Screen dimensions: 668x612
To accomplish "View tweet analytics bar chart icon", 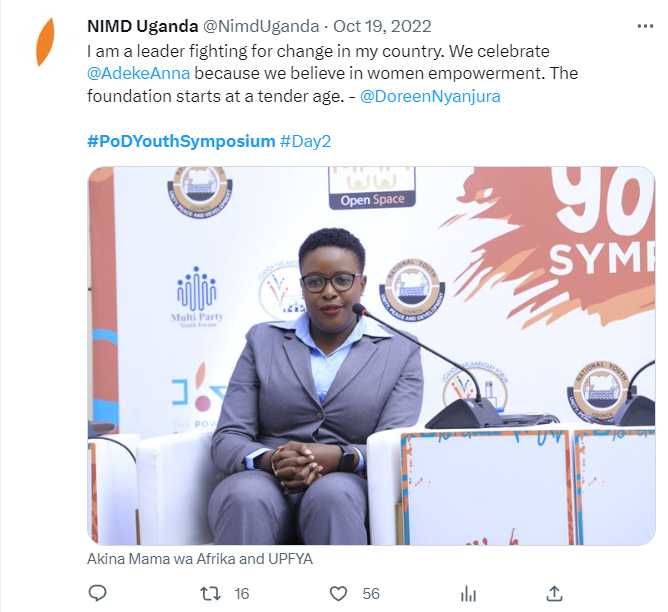I will coord(468,594).
